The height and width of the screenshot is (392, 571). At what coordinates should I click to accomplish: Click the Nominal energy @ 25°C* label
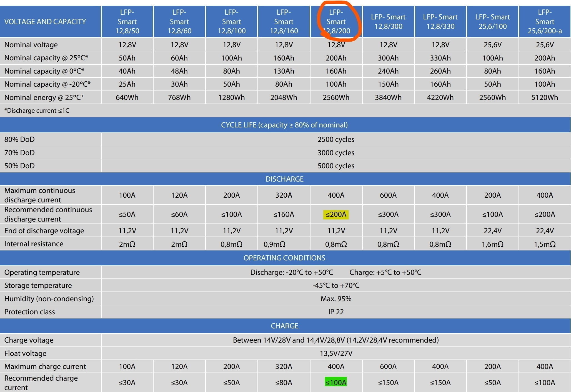[x=44, y=97]
